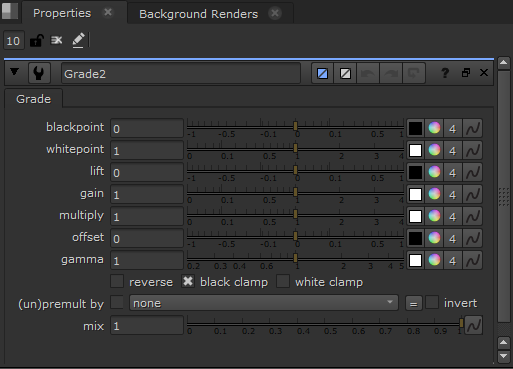The image size is (513, 369).
Task: Float the Grade2 panel with window icon
Action: click(x=466, y=72)
